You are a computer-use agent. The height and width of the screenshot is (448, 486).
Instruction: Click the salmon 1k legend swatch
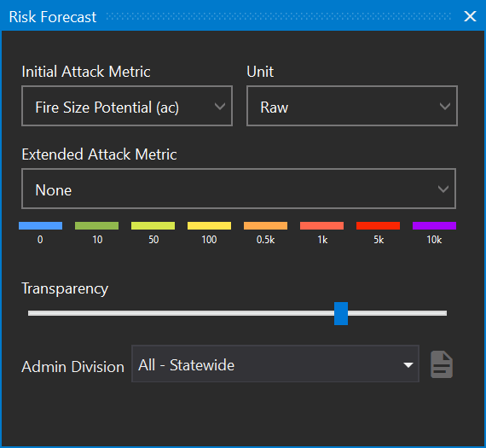point(321,225)
